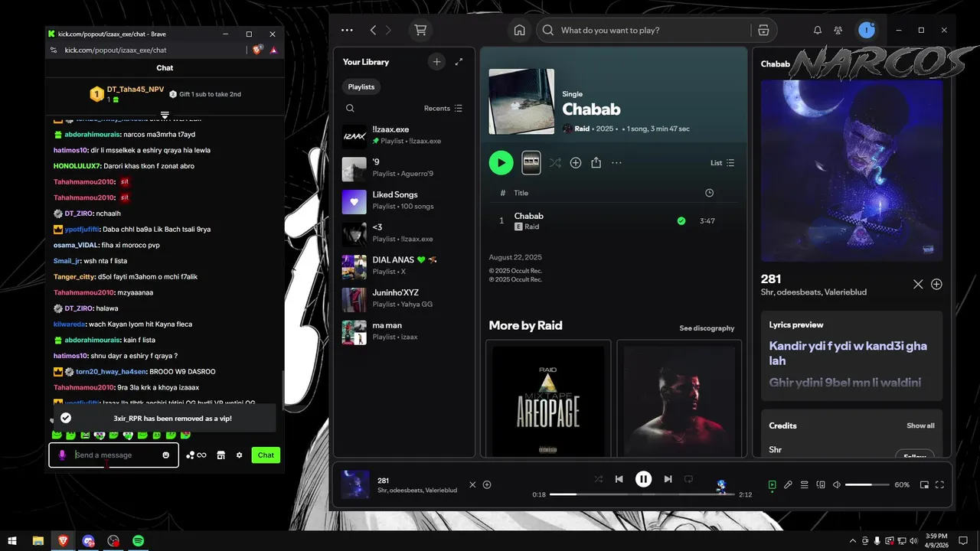Open the Juninho'XYZ playlist
The height and width of the screenshot is (551, 980).
tap(404, 298)
